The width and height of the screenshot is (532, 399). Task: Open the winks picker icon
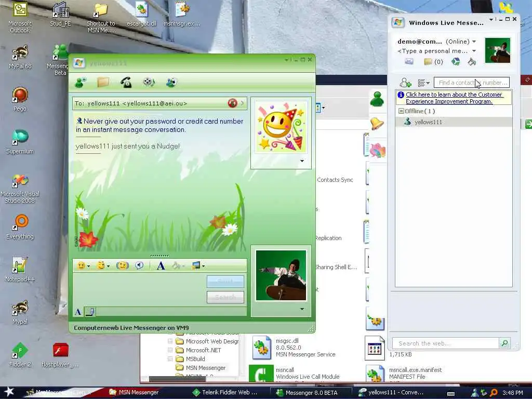coord(101,265)
